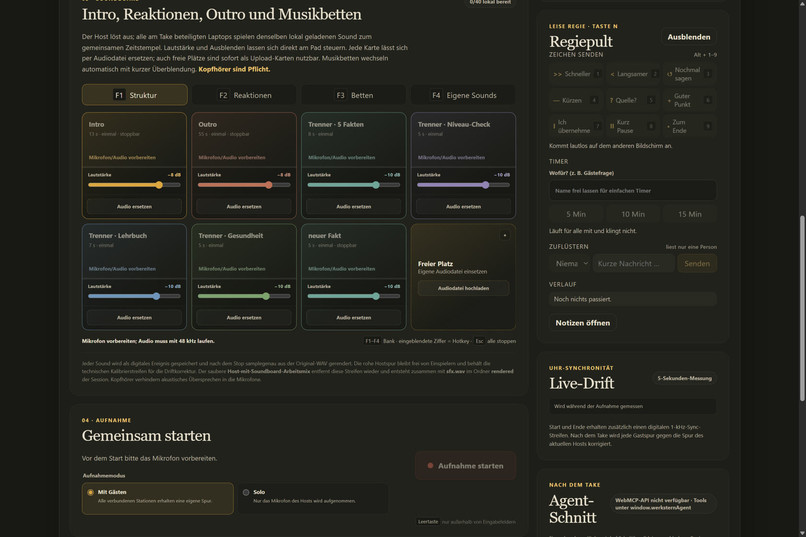This screenshot has width=806, height=537.
Task: Send the Nochmal sagen cue
Action: [x=690, y=74]
